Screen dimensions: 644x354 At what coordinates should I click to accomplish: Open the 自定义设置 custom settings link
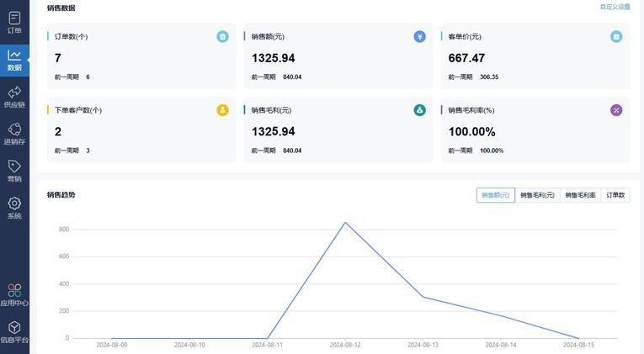pos(615,7)
